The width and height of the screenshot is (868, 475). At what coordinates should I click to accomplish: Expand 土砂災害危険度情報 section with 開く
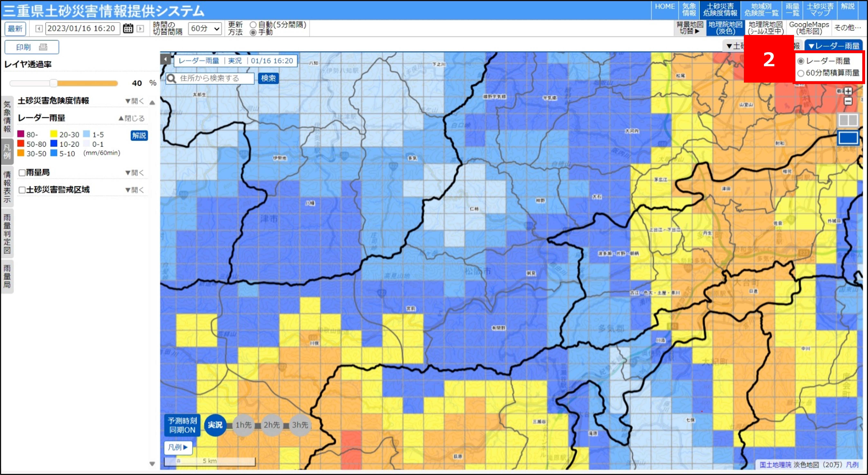tap(135, 101)
